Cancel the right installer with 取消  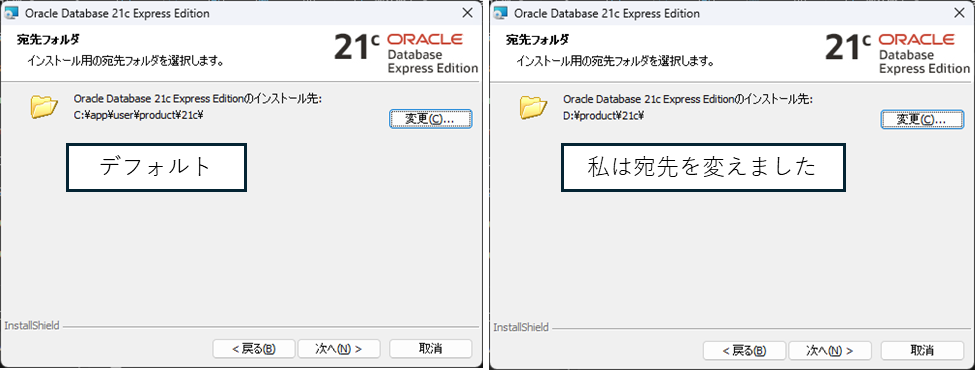point(922,350)
